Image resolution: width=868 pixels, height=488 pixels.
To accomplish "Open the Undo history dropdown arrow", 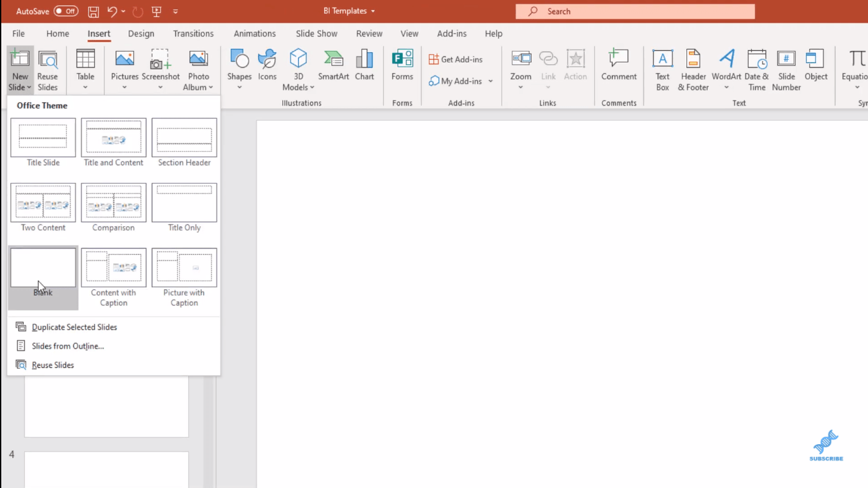I will (x=123, y=11).
